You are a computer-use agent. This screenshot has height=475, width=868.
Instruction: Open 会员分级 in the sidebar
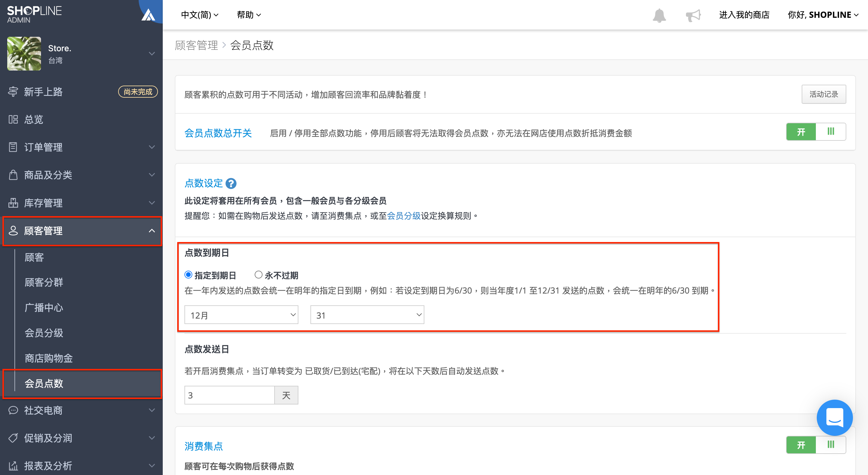(44, 333)
